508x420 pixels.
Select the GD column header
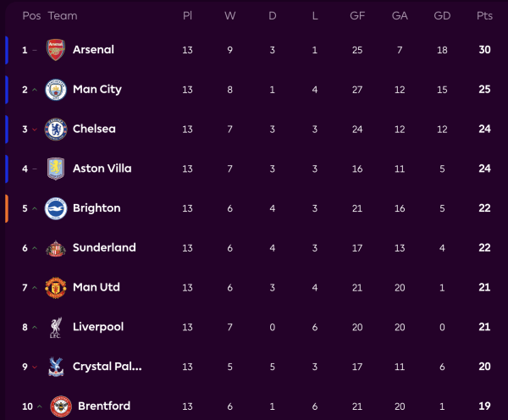(x=441, y=16)
